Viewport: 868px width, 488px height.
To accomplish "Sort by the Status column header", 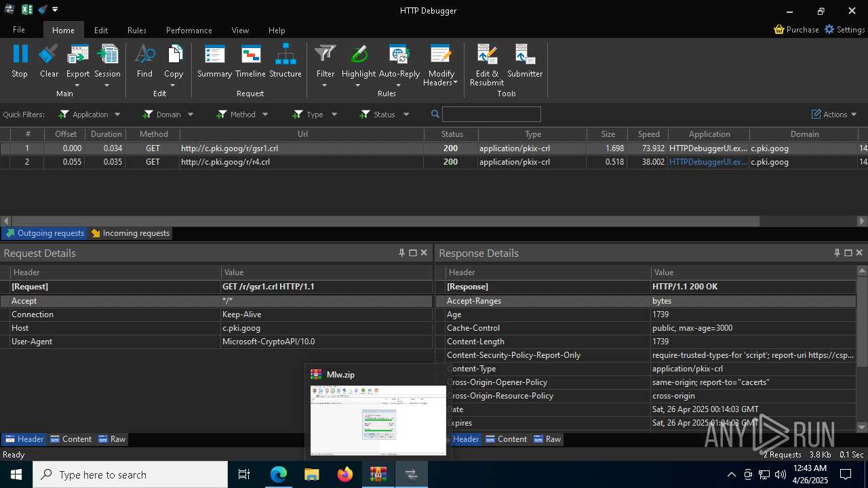I will point(452,134).
